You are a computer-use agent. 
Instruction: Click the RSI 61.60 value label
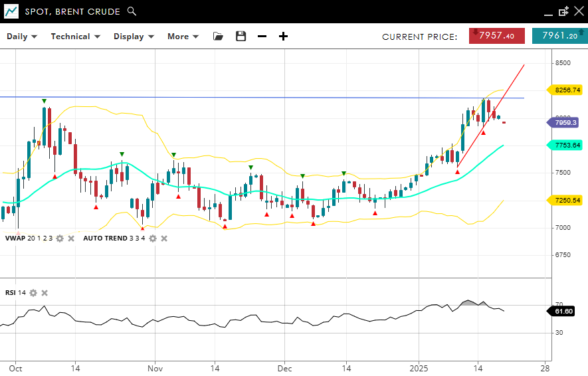(x=565, y=311)
